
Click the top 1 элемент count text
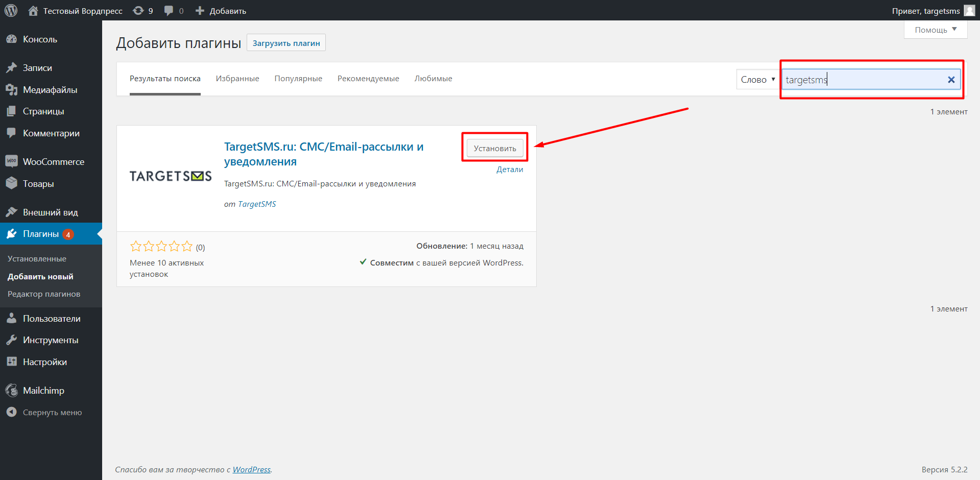click(949, 112)
